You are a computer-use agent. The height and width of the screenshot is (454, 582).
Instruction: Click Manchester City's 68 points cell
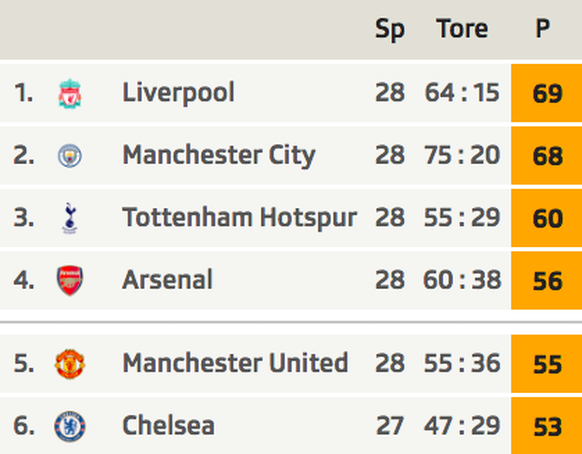tap(546, 156)
